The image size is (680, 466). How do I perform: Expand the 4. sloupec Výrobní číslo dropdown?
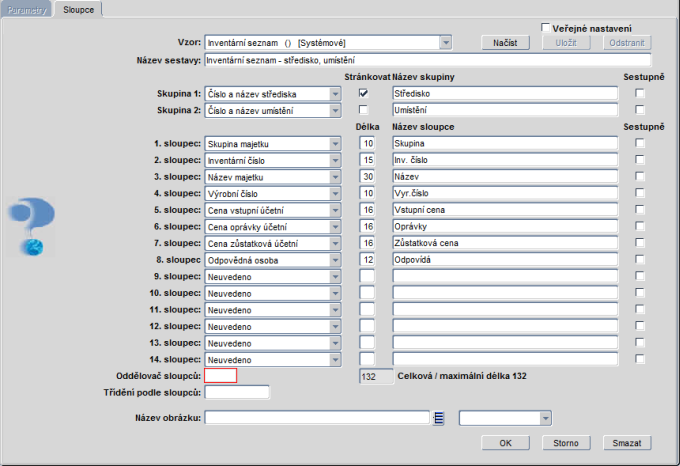coord(335,194)
